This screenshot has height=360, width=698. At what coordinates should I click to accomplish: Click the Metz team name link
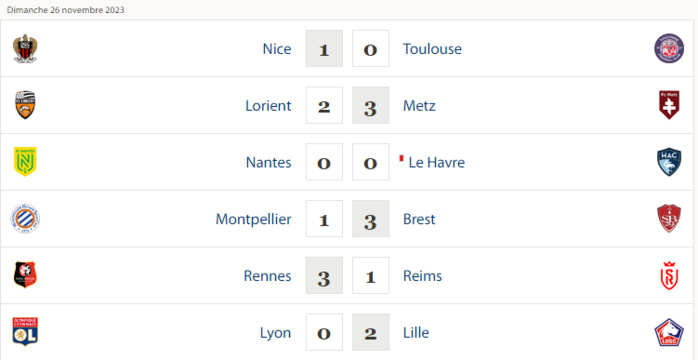click(419, 105)
